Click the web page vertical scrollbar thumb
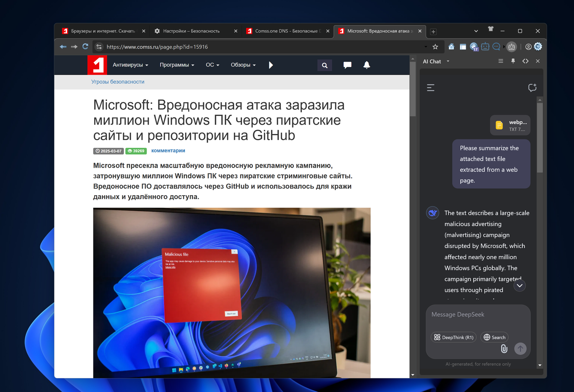574x392 pixels. (413, 88)
